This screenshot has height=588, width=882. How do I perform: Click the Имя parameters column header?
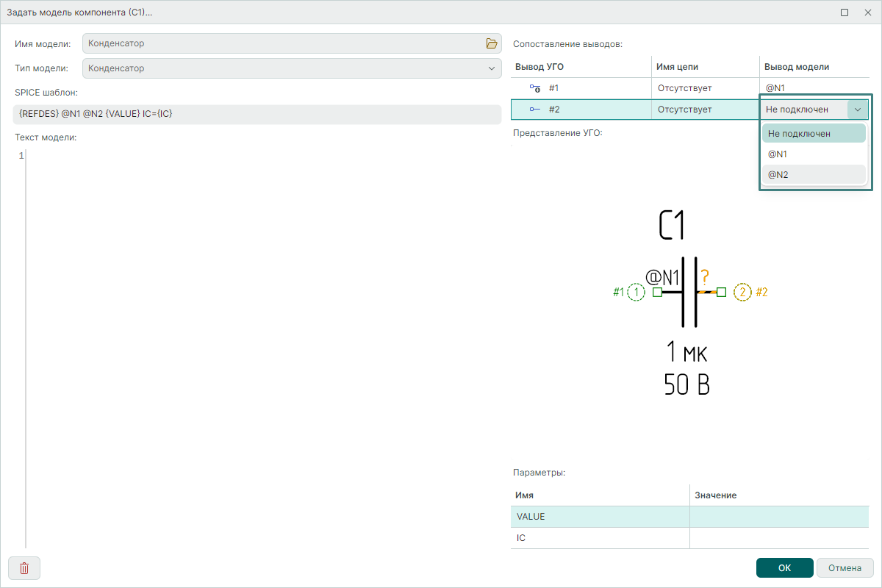(600, 495)
